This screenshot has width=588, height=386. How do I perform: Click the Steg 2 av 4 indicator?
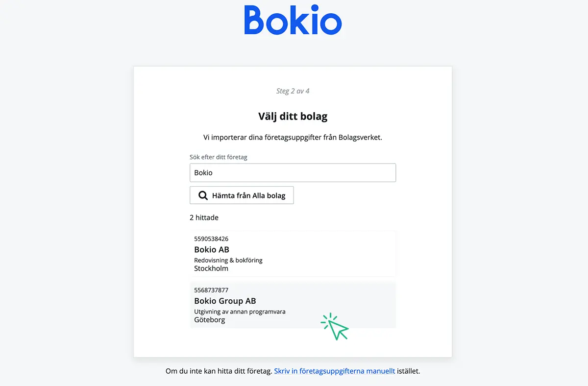click(293, 91)
